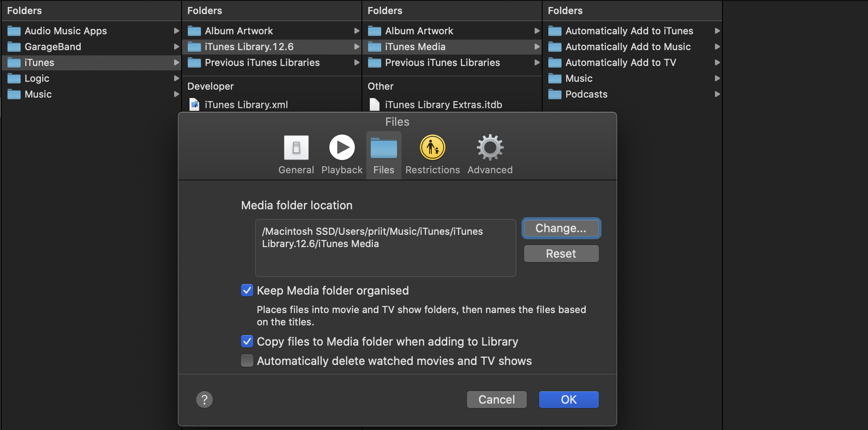Image resolution: width=868 pixels, height=430 pixels.
Task: Open the General preferences icon
Action: [x=296, y=147]
